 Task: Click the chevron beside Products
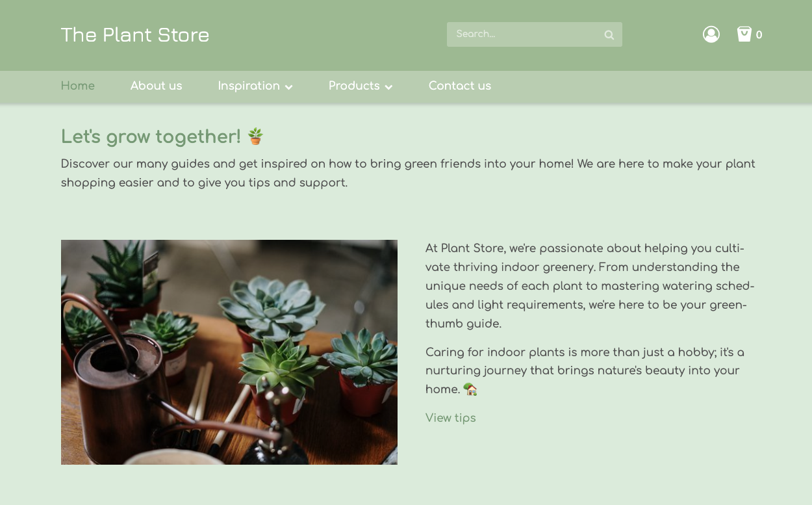(x=388, y=86)
